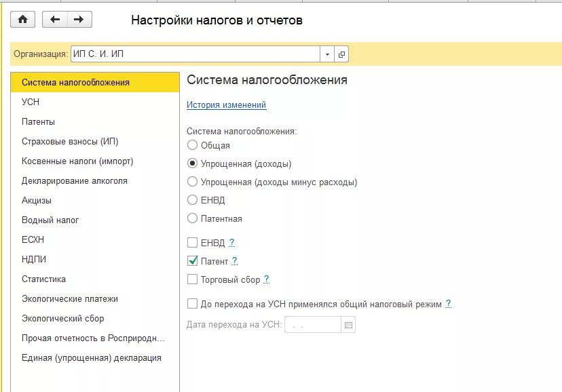
Task: Enable the ЕНВД checkbox
Action: [193, 243]
